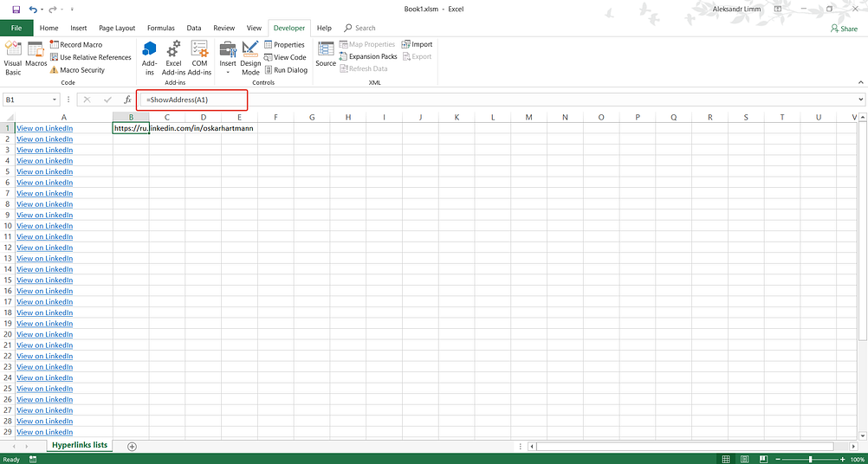Image resolution: width=868 pixels, height=464 pixels.
Task: Open Ribbon Display Options
Action: (x=778, y=9)
